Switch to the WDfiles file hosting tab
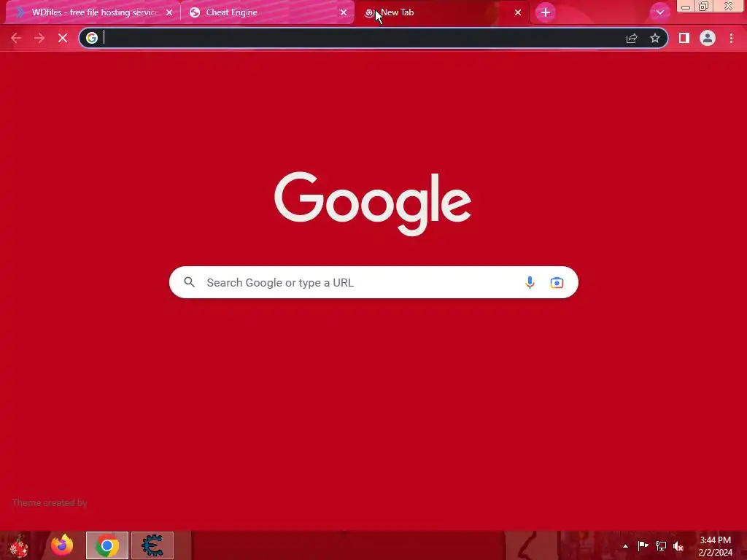Viewport: 747px width, 560px height. pos(93,12)
